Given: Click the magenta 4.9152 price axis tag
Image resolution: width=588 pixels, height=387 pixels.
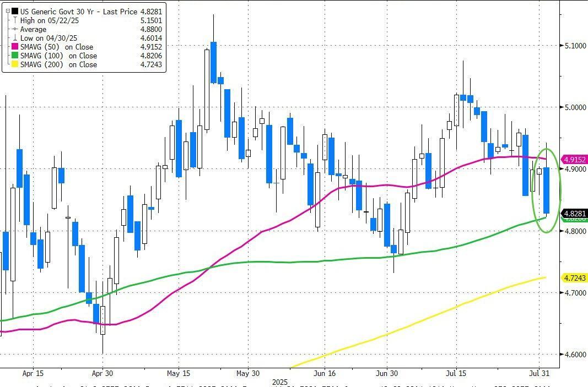Looking at the screenshot, I should 574,159.
